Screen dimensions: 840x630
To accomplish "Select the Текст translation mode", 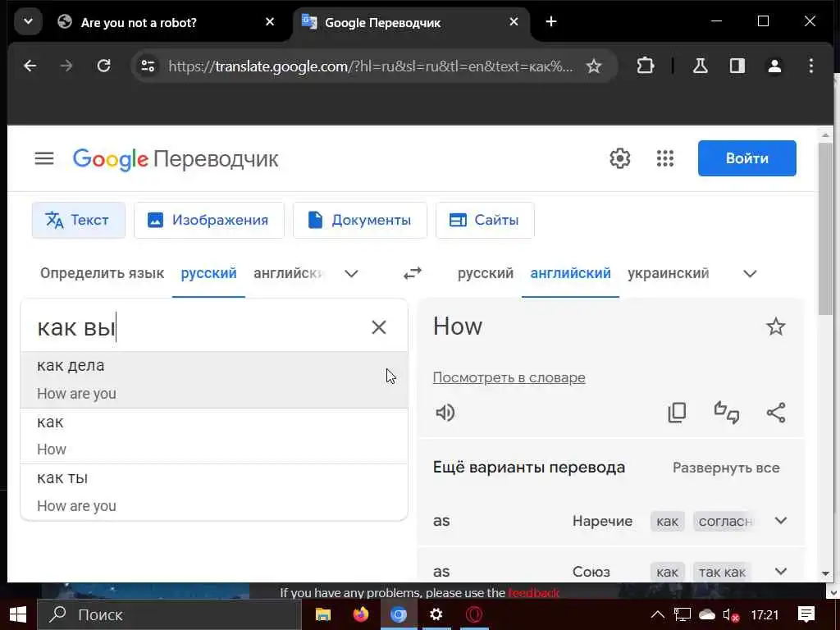I will coord(78,220).
